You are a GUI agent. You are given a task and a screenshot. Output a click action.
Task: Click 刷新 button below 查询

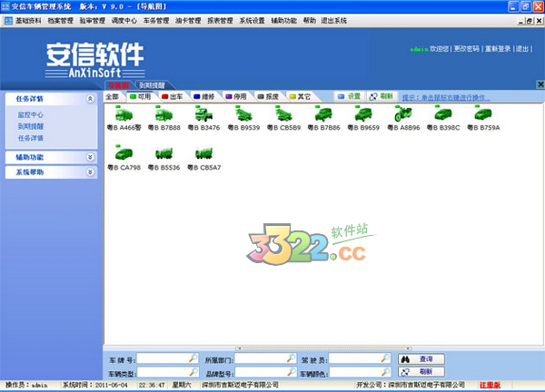[421, 372]
